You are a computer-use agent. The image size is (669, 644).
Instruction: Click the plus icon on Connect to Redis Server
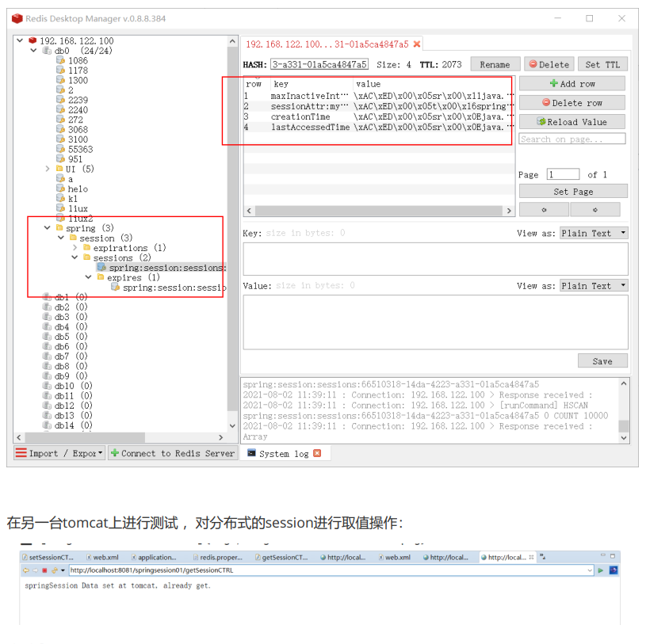115,453
